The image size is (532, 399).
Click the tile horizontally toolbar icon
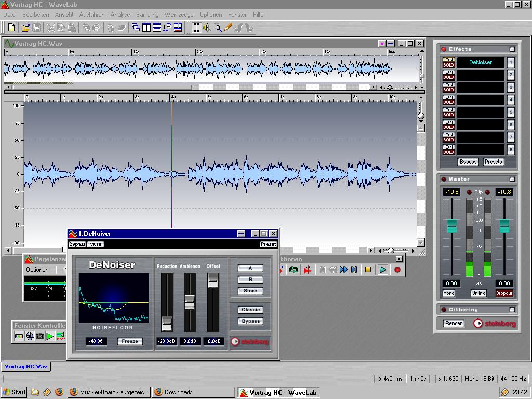[x=157, y=28]
